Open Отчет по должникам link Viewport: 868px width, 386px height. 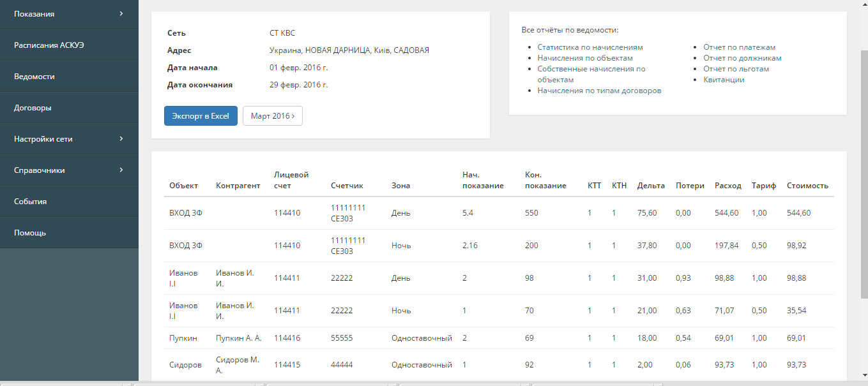pyautogui.click(x=742, y=58)
